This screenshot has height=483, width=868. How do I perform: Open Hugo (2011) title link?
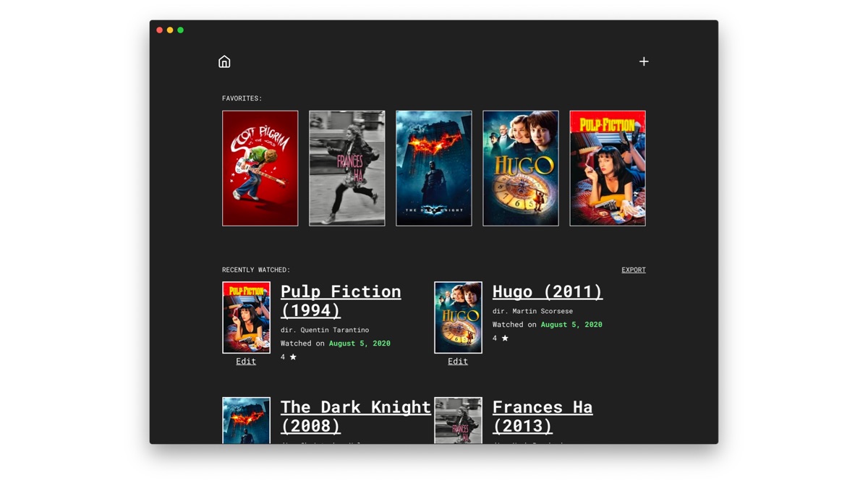[548, 291]
